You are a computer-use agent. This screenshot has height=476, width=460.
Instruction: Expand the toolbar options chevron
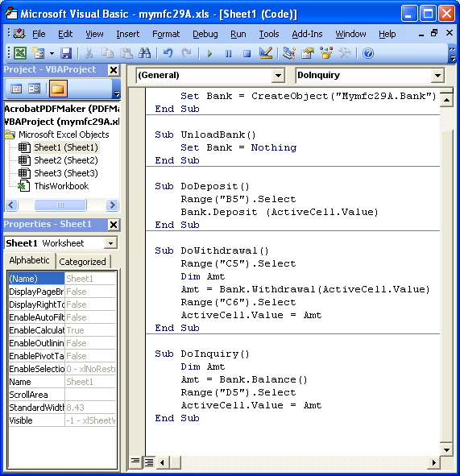pos(452,53)
